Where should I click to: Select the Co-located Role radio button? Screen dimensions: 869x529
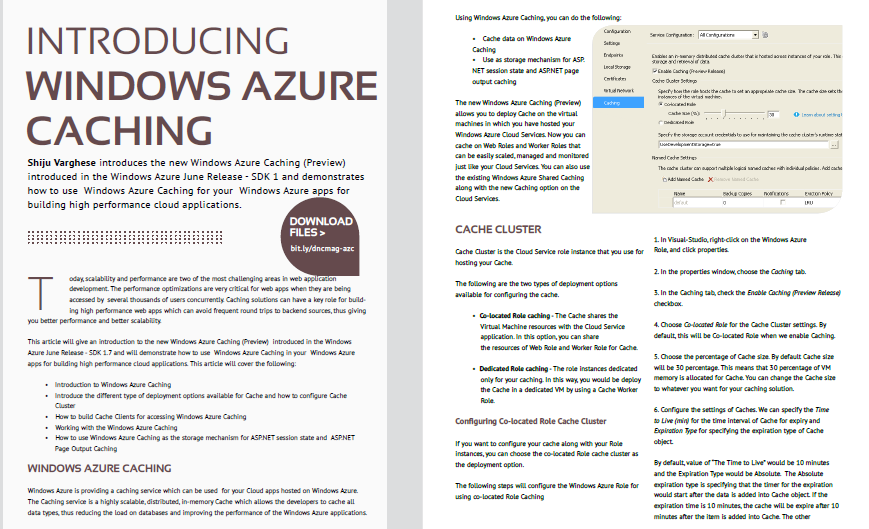pos(658,103)
